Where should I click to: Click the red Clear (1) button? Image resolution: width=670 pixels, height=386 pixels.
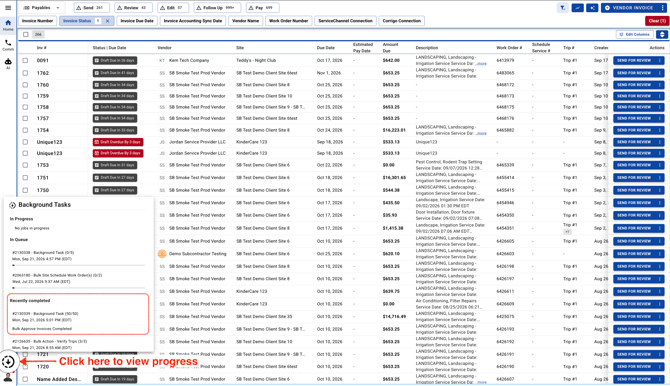click(x=657, y=21)
